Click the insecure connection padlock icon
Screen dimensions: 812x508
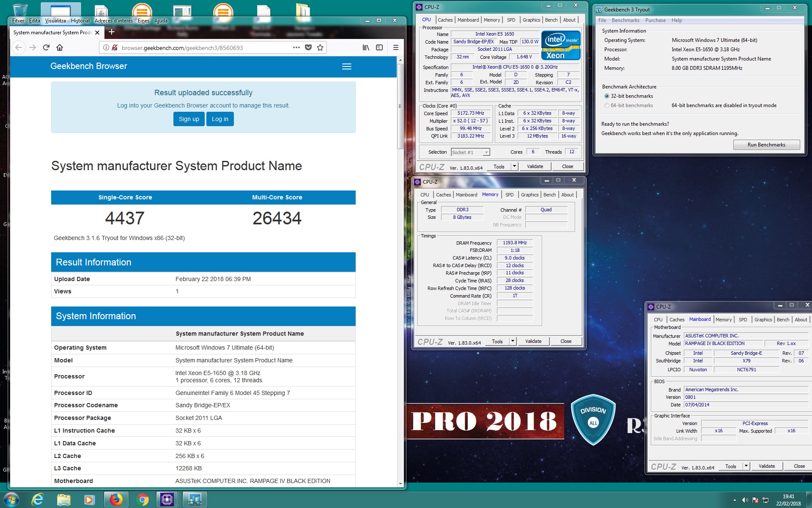(115, 48)
